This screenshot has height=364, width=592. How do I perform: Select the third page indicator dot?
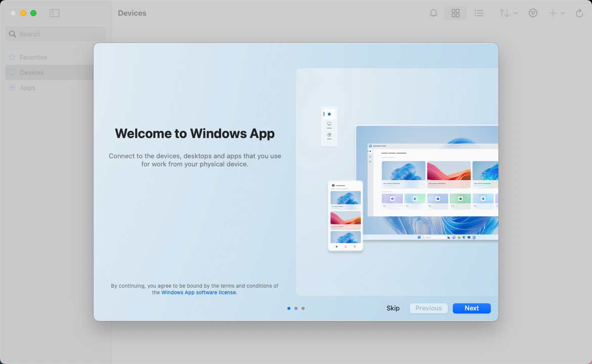click(x=303, y=308)
